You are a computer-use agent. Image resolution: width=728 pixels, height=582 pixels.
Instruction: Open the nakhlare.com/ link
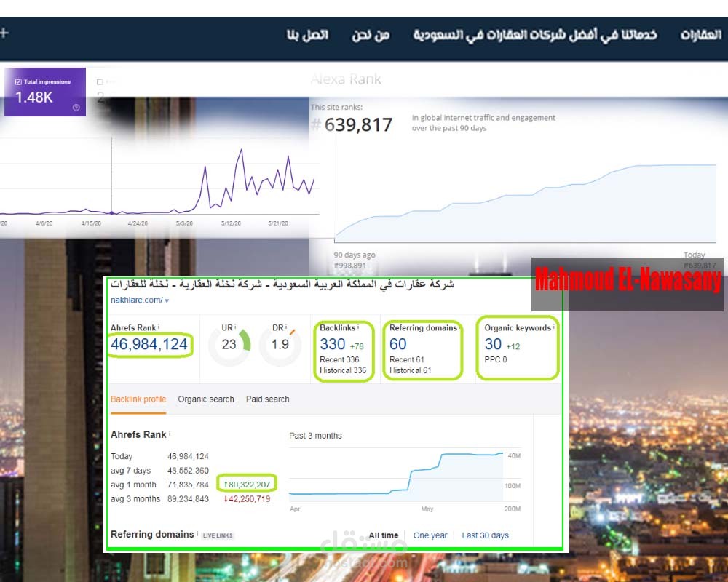137,300
